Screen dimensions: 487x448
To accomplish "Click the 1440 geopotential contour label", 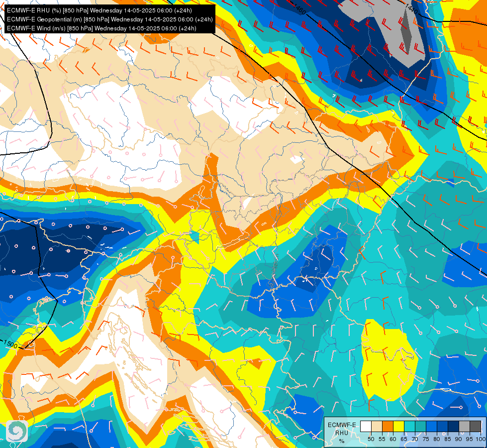I will pos(411,8).
